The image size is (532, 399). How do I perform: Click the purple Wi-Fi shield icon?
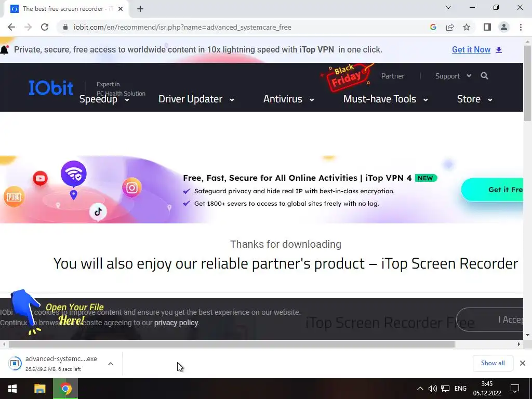tap(74, 174)
